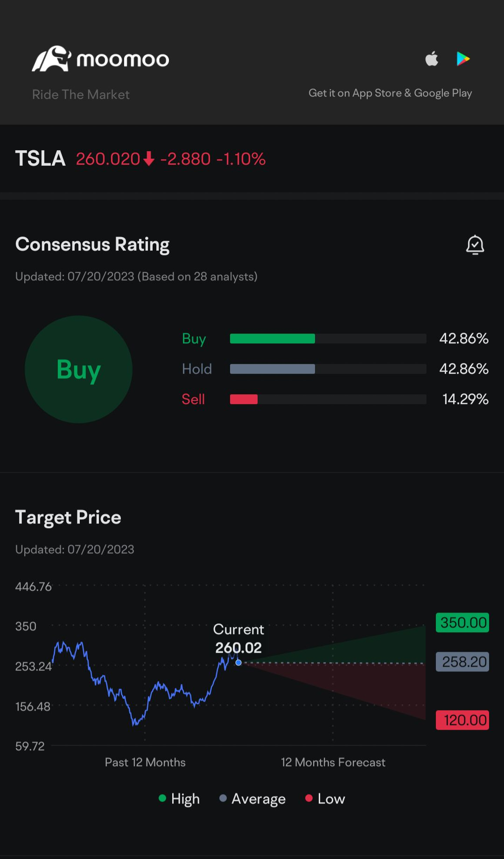Click the '12 Months Forecast' axis label
504x859 pixels.
[x=333, y=762]
